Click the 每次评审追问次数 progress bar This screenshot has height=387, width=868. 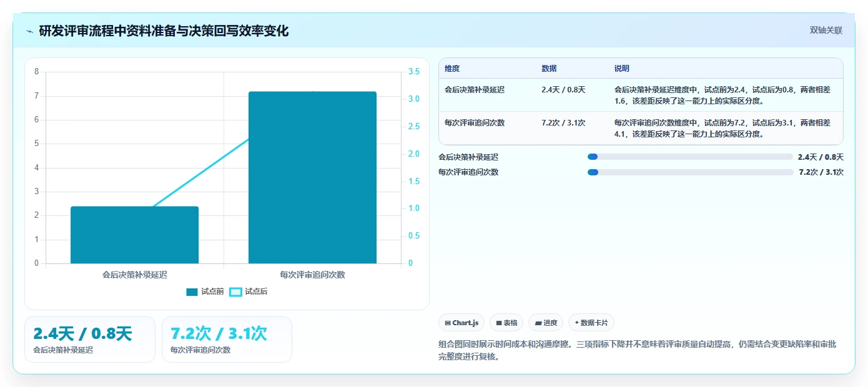pyautogui.click(x=690, y=172)
